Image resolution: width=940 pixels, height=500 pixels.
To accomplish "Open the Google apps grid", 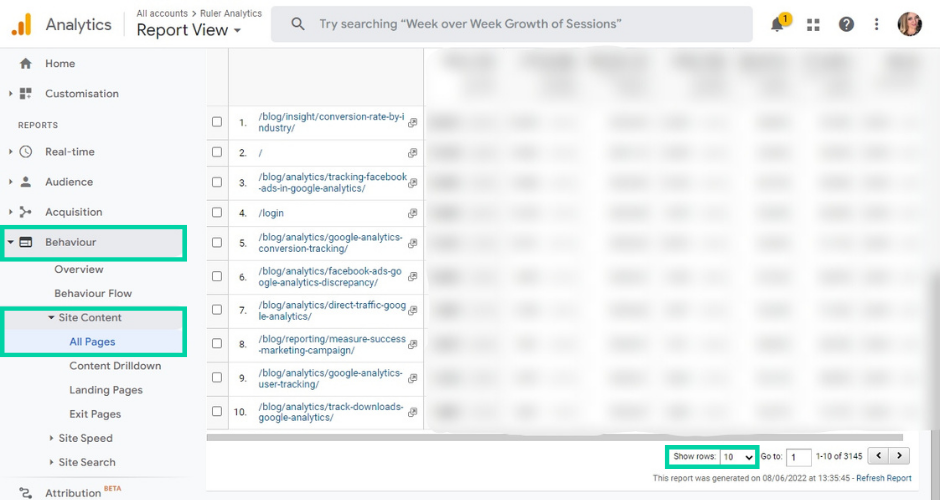I will click(x=813, y=25).
